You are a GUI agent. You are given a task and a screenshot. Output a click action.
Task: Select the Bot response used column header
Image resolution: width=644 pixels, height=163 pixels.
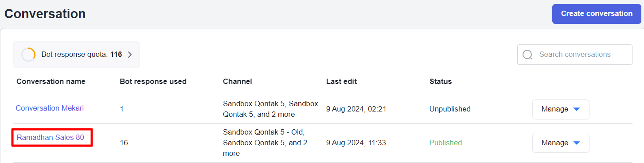(x=153, y=82)
